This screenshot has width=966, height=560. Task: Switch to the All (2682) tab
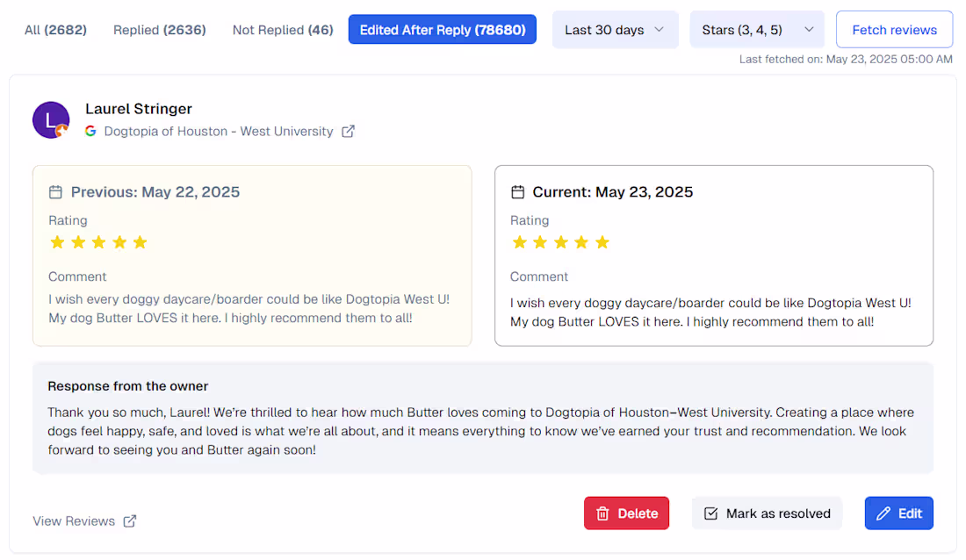pyautogui.click(x=55, y=29)
